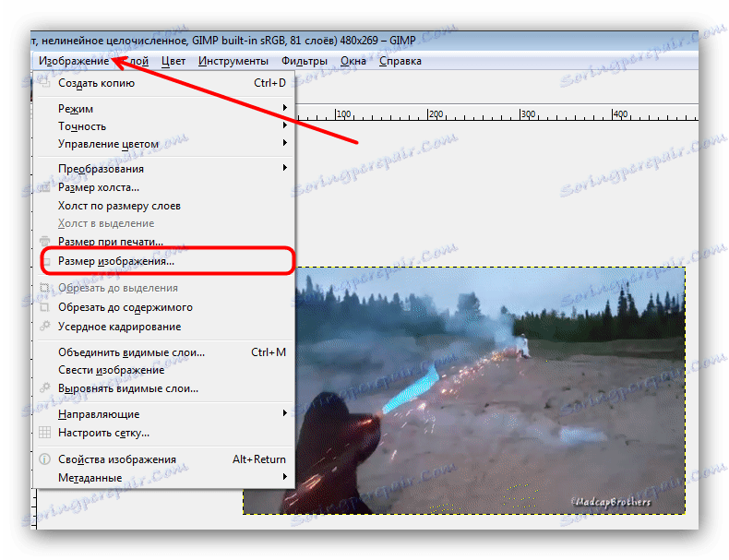
Task: Open the Цвет menu
Action: 173,61
